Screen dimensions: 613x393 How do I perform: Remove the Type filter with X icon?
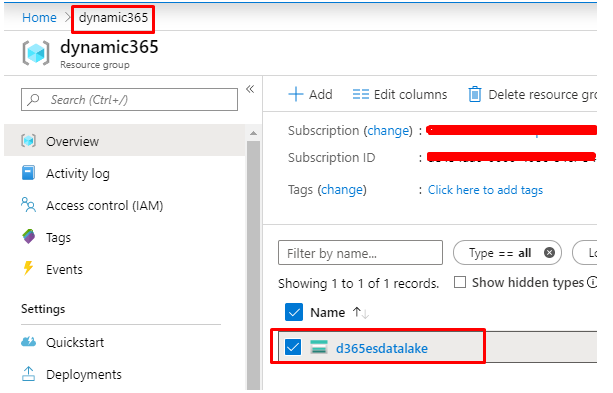(549, 253)
